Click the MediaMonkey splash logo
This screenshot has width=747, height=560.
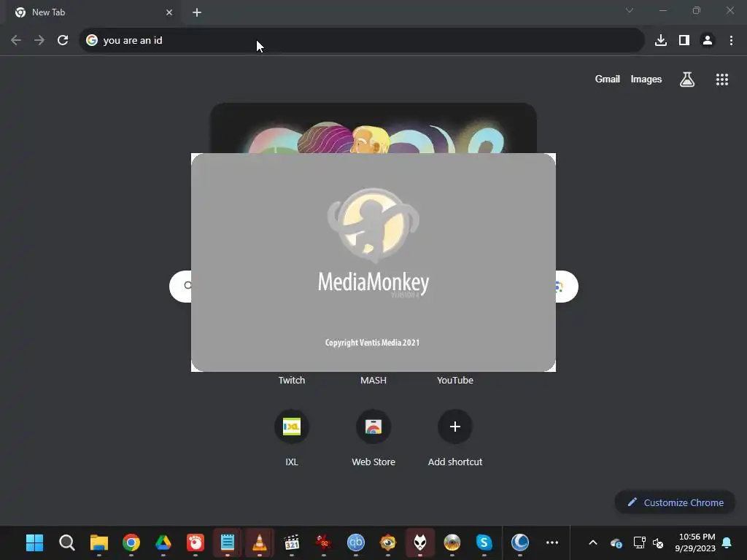(373, 226)
